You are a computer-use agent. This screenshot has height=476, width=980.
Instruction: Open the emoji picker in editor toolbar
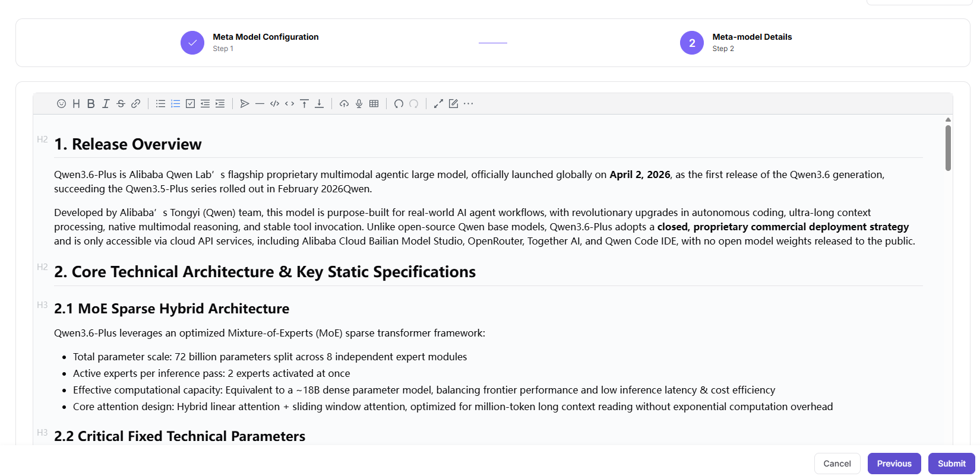pyautogui.click(x=61, y=104)
